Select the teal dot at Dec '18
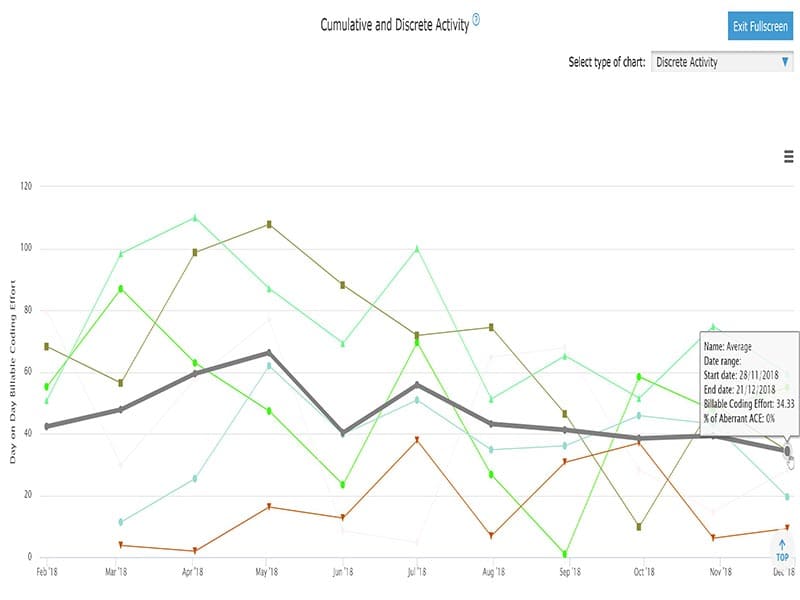Image resolution: width=800 pixels, height=600 pixels. tap(787, 497)
